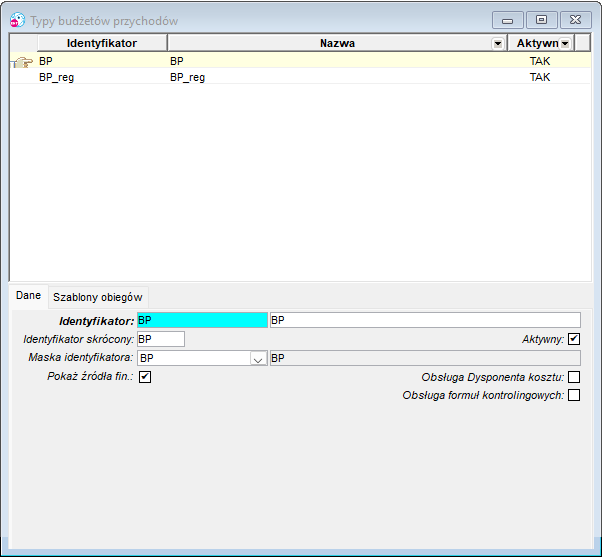Expand the Maska identyfikatora dropdown arrow

[x=258, y=359]
